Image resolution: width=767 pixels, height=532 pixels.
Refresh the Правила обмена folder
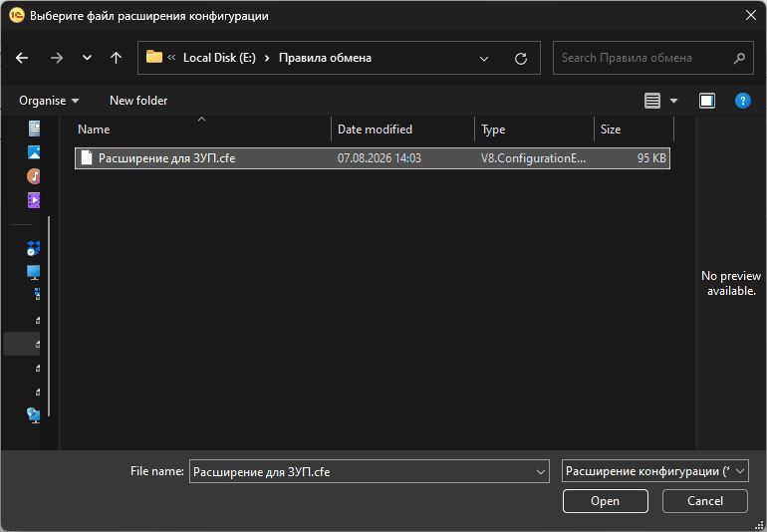[521, 58]
